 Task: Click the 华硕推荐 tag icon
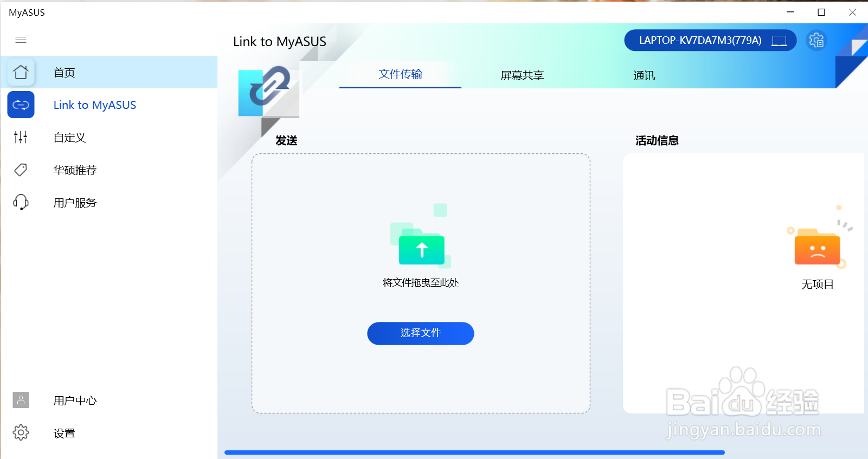click(21, 170)
